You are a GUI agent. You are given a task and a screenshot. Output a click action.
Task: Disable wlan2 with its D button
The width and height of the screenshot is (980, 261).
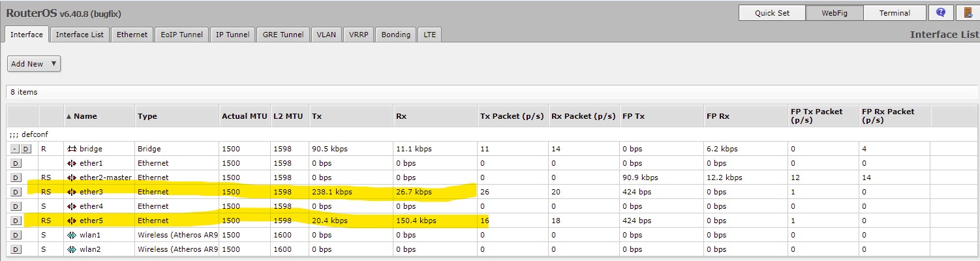(16, 249)
